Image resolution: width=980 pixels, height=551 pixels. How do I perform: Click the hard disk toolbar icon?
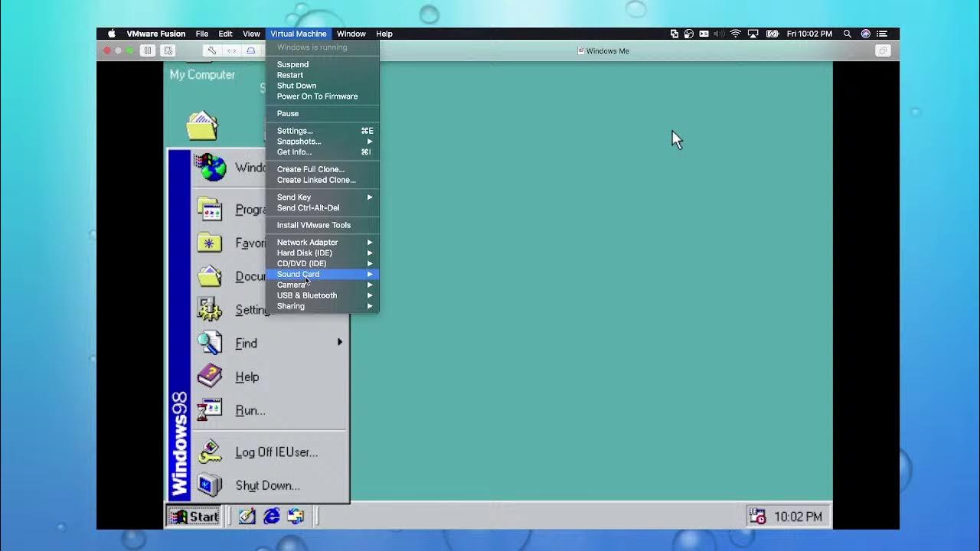tap(250, 51)
